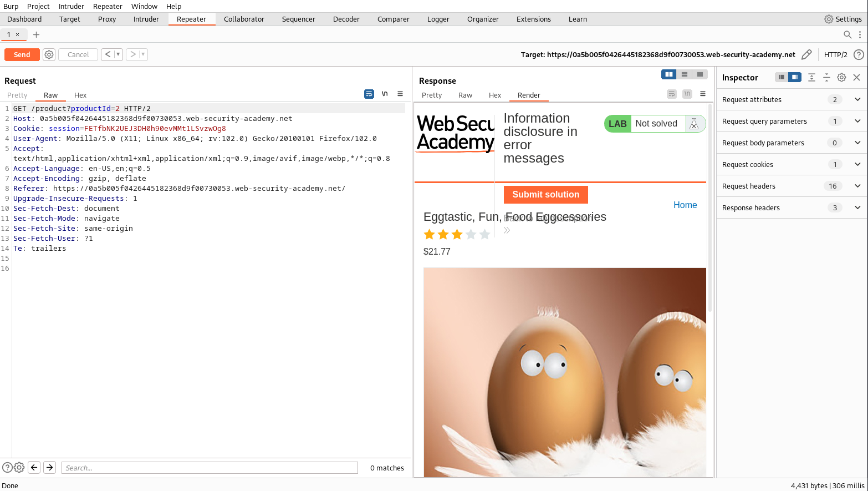Go to previous request in history
This screenshot has height=491, width=868.
click(x=108, y=54)
